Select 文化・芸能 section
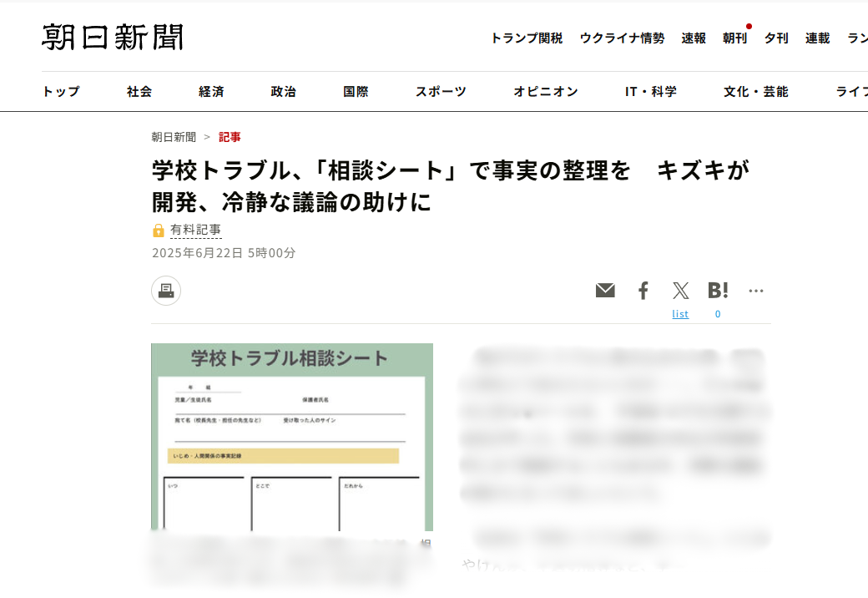 [756, 91]
